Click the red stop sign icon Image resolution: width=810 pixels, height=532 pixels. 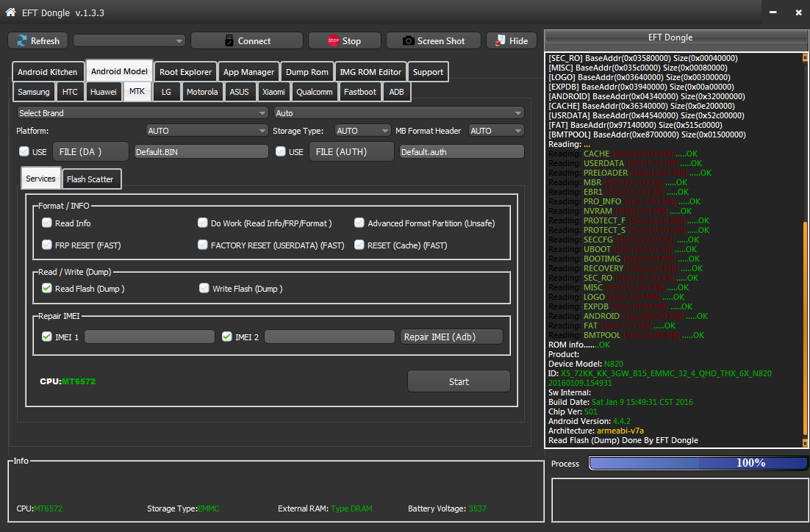(333, 41)
